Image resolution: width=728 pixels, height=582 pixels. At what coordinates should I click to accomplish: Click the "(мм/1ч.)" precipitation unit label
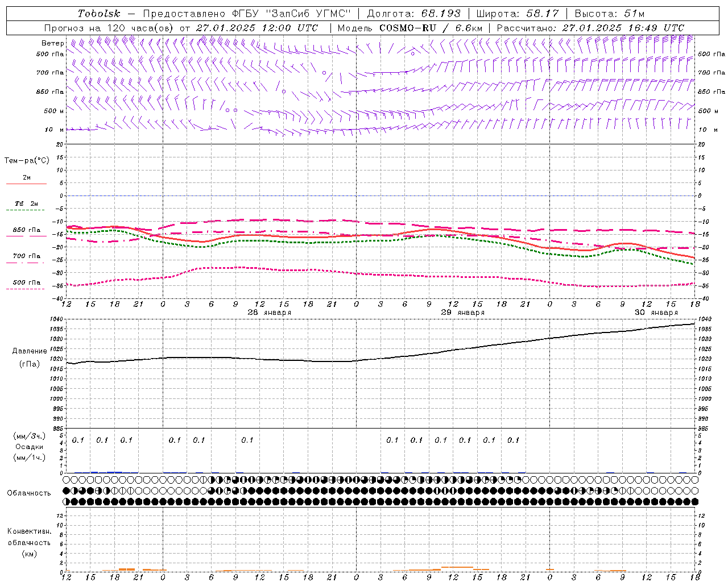30,458
